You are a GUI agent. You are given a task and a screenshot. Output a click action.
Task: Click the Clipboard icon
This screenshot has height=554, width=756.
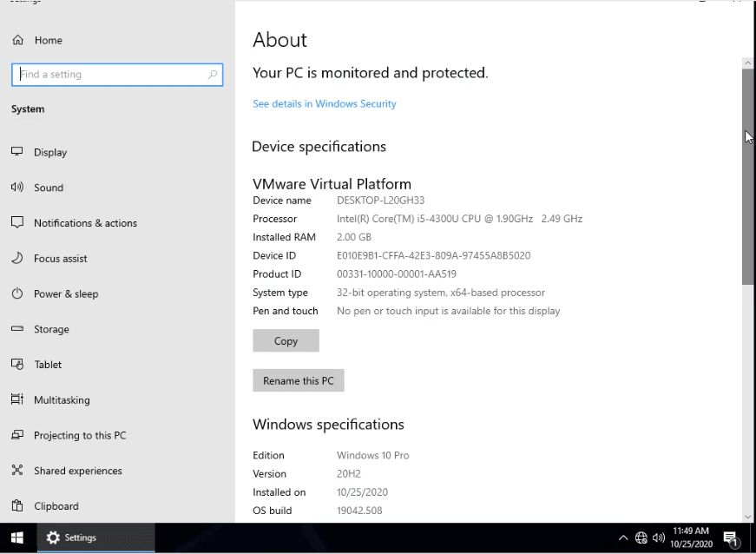(x=16, y=505)
